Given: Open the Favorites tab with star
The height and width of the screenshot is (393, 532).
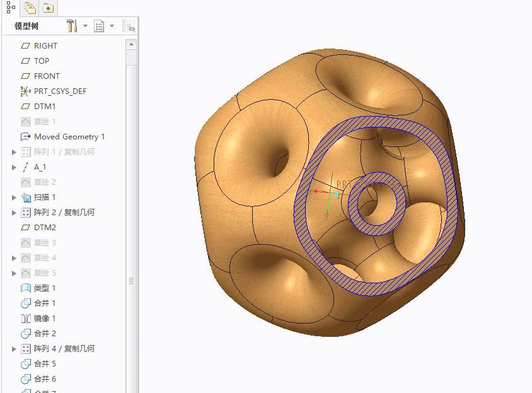Looking at the screenshot, I should [48, 8].
